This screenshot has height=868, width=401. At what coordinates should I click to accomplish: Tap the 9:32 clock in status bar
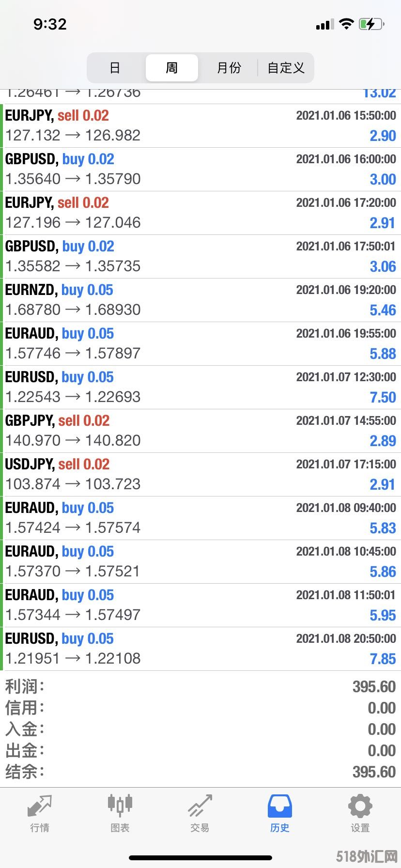click(x=50, y=24)
